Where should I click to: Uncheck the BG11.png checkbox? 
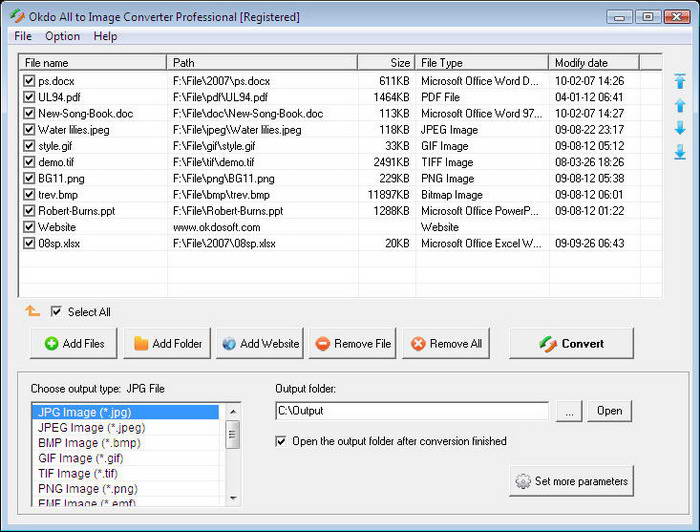pyautogui.click(x=29, y=179)
